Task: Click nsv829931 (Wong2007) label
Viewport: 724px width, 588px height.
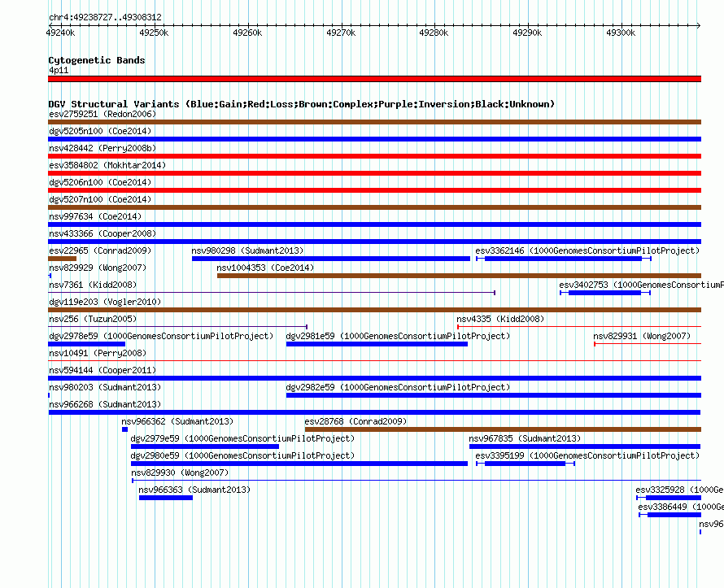Action: (x=642, y=336)
